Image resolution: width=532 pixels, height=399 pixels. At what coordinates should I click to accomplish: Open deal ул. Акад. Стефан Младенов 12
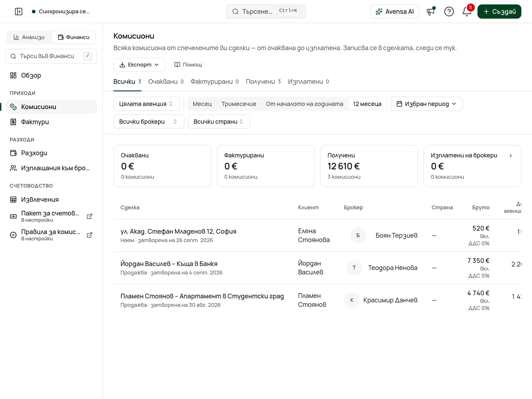[x=179, y=231]
